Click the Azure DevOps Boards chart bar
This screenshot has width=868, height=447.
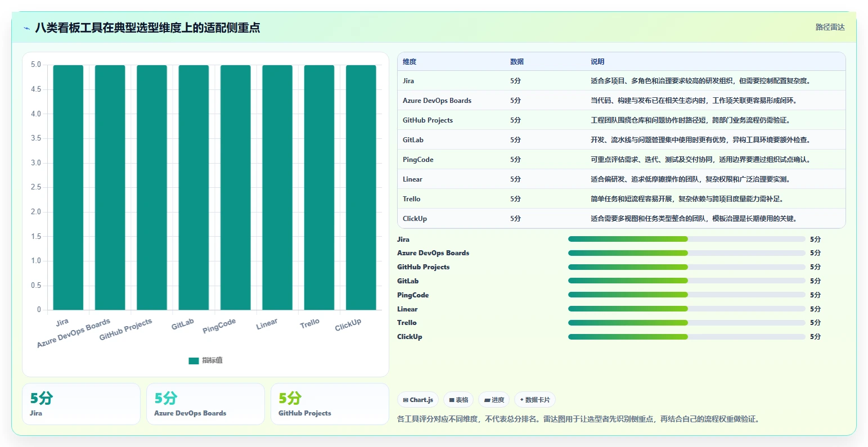click(110, 187)
